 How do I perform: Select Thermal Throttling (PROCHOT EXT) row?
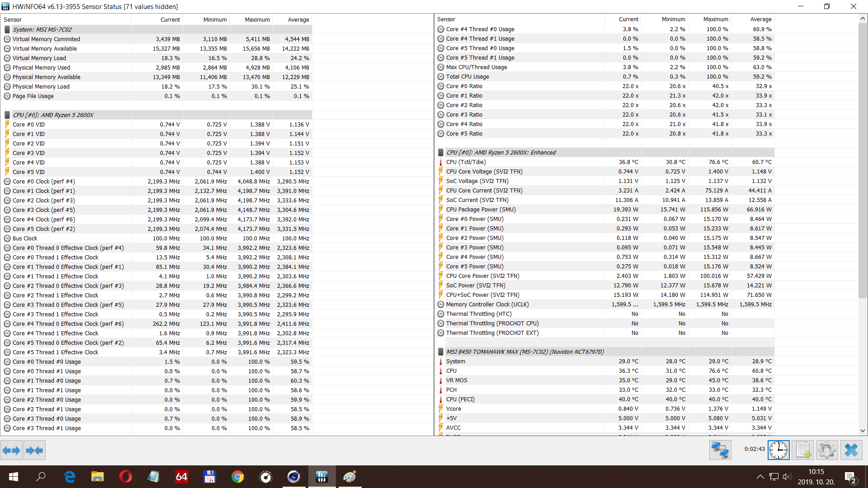pyautogui.click(x=605, y=333)
